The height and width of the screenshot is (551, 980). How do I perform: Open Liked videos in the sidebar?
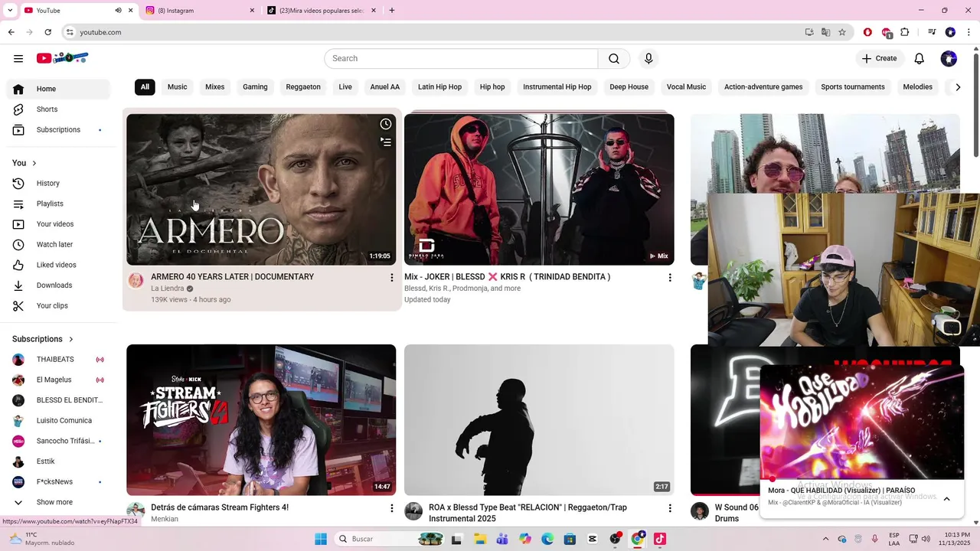click(58, 265)
